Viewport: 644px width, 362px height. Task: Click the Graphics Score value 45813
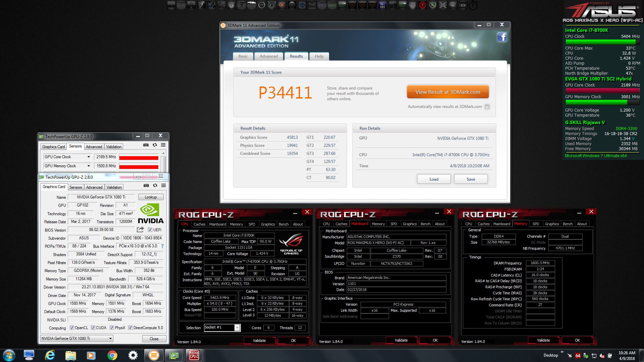click(292, 137)
